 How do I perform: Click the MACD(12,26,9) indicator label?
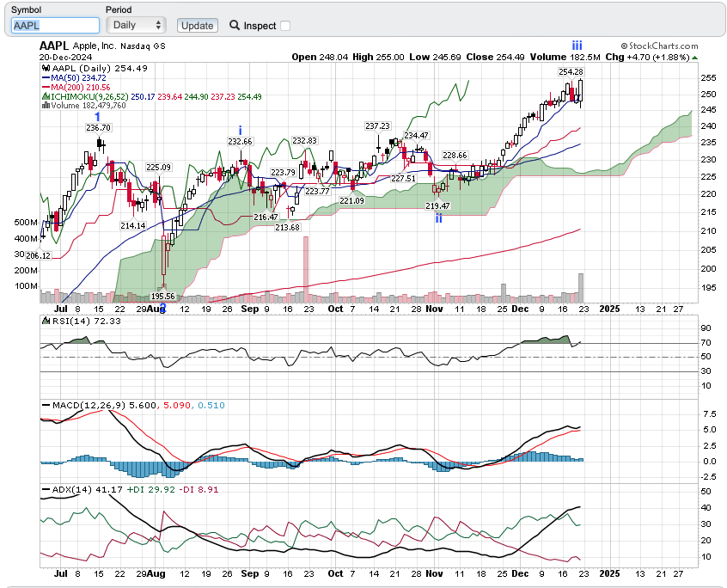[x=89, y=405]
